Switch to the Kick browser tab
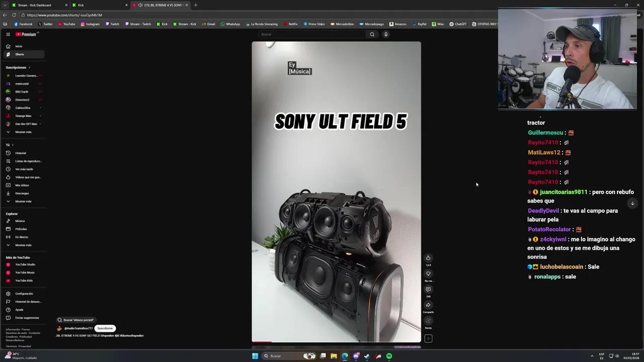This screenshot has height=362, width=644. [99, 5]
